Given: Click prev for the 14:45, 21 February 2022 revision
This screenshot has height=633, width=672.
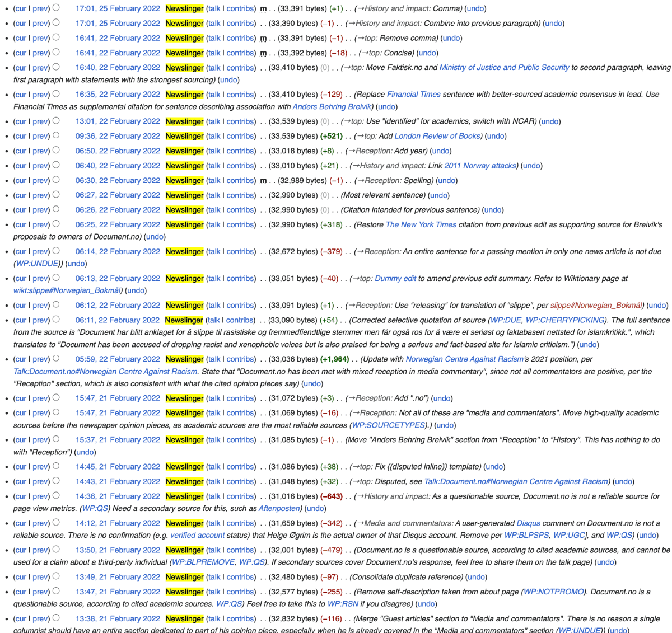Looking at the screenshot, I should 40,467.
